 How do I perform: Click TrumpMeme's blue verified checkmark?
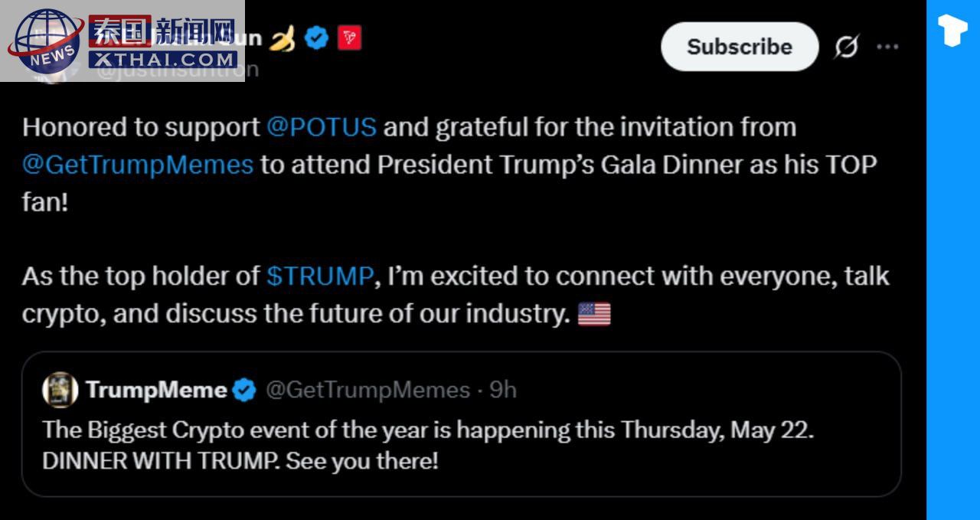[244, 390]
